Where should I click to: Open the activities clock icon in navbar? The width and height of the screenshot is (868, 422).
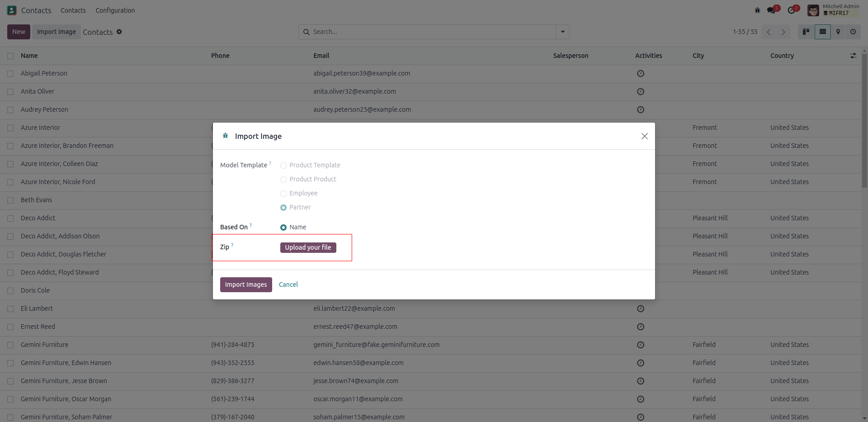[792, 10]
